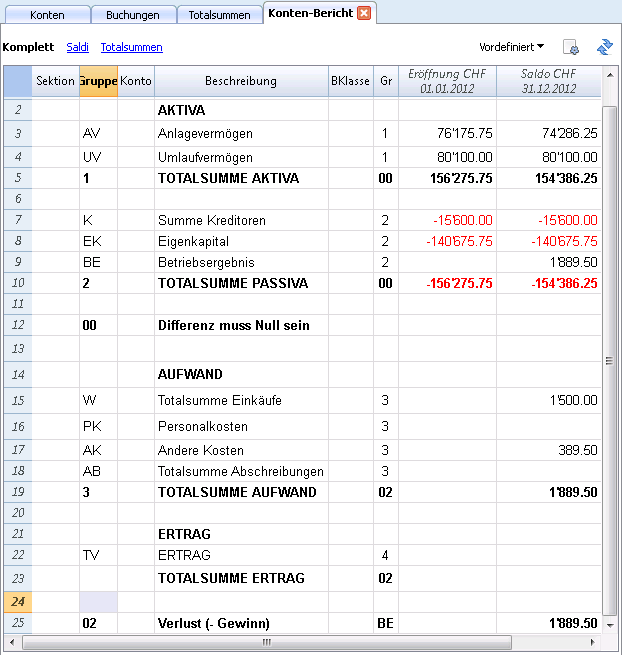Image resolution: width=622 pixels, height=655 pixels.
Task: Click the Saldo CHF column header
Action: (x=548, y=81)
